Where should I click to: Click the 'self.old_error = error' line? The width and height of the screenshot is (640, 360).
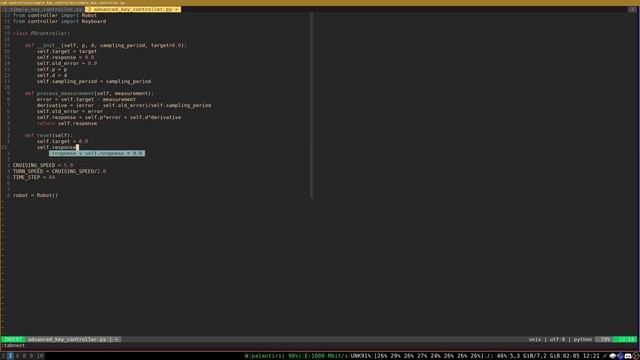click(70, 111)
